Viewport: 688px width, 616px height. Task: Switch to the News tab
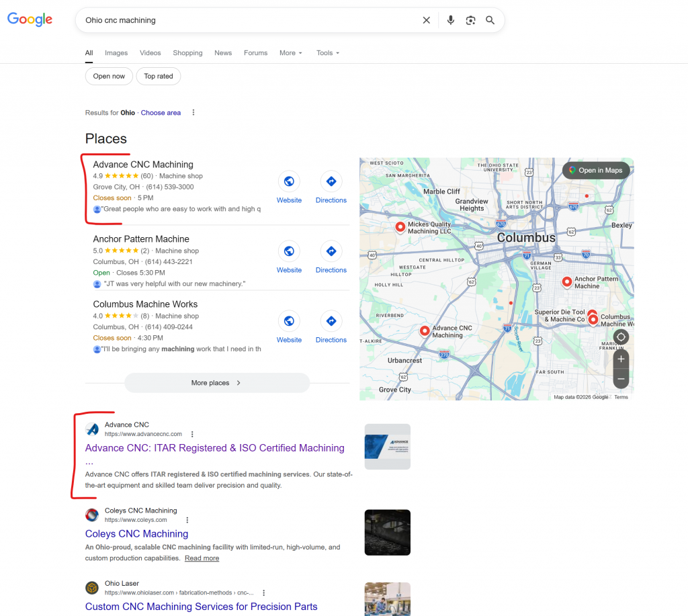[x=222, y=52]
